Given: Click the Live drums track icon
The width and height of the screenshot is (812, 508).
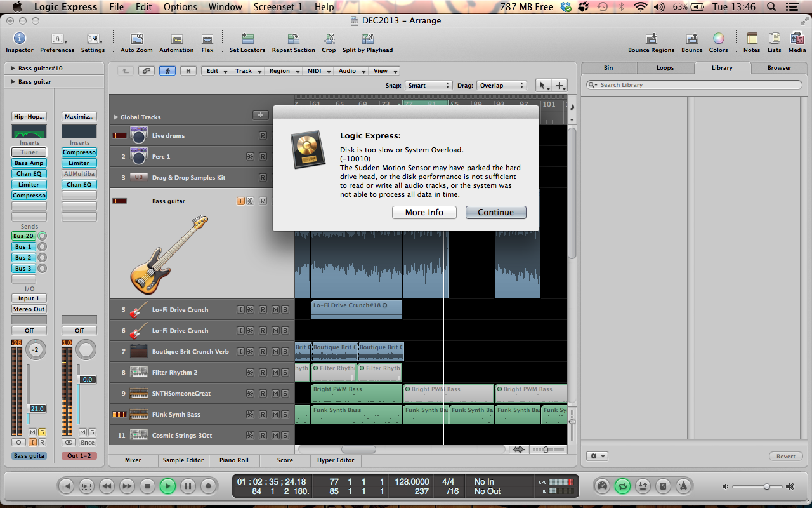Looking at the screenshot, I should [x=139, y=135].
